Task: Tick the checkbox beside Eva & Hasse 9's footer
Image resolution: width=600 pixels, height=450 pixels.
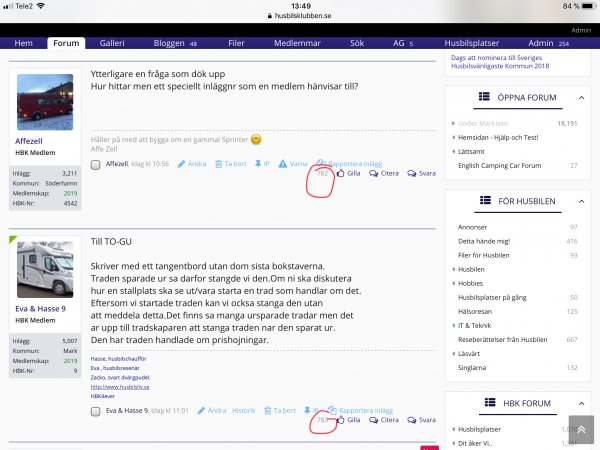Action: (95, 411)
